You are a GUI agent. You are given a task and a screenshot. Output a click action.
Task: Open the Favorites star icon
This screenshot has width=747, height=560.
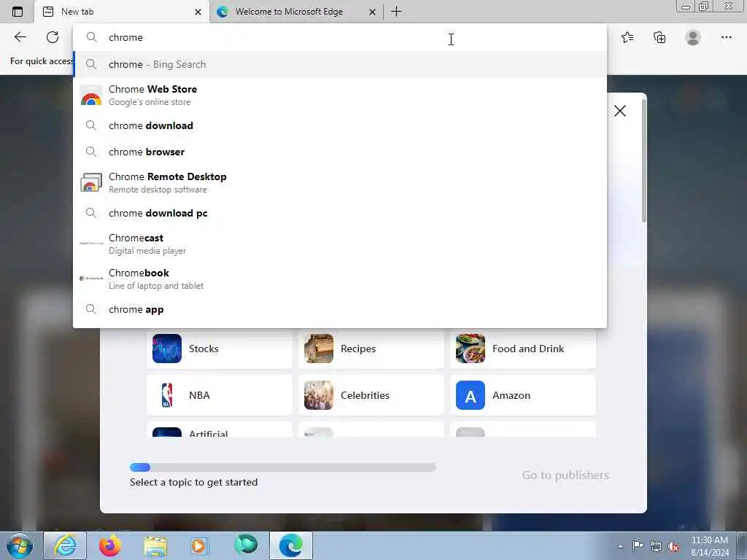pyautogui.click(x=627, y=37)
